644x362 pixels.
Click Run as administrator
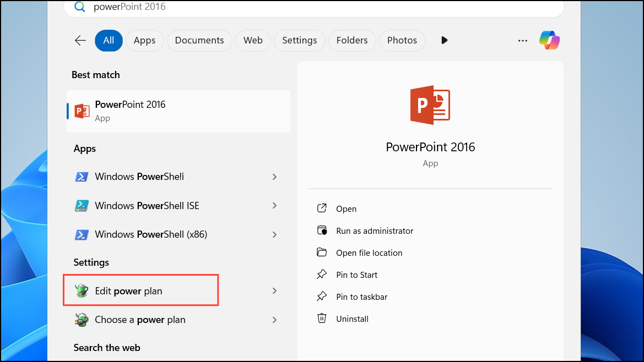(x=375, y=231)
